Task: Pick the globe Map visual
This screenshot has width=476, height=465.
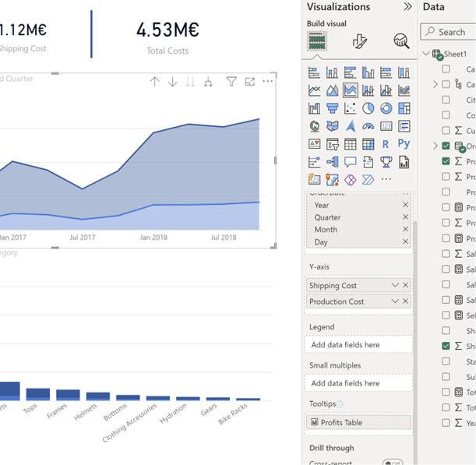Action: (x=314, y=126)
